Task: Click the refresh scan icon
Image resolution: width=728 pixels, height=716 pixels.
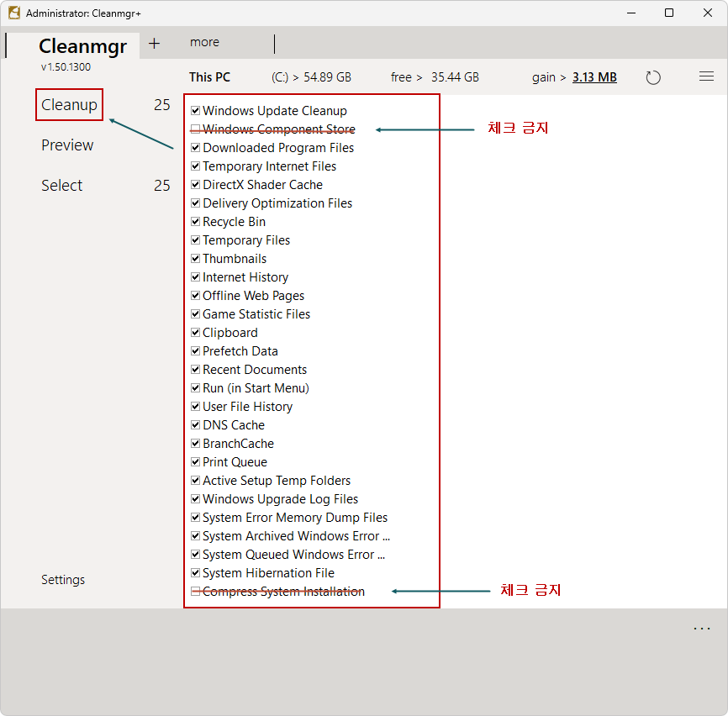Action: pyautogui.click(x=653, y=77)
